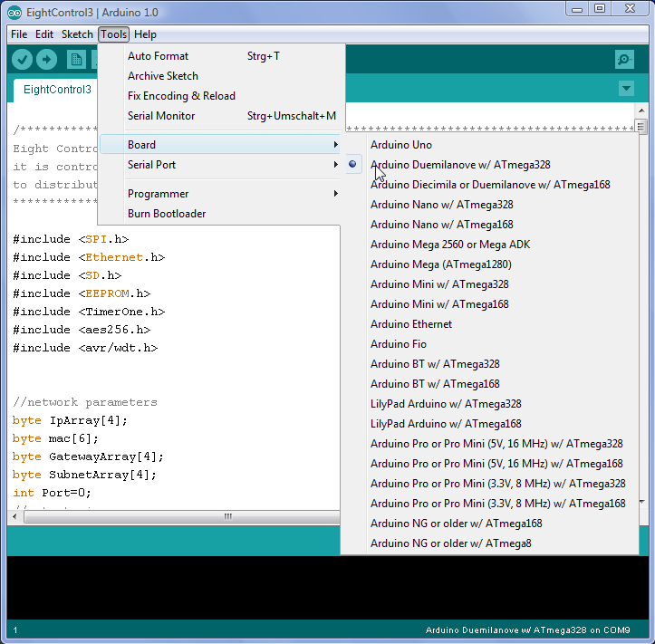Expand the Serial Port submenu
The width and height of the screenshot is (655, 644).
click(220, 165)
